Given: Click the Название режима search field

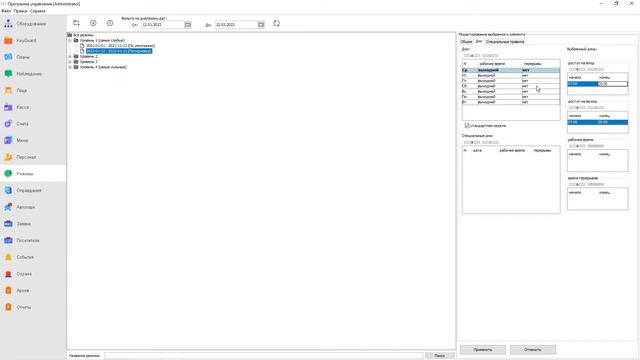Looking at the screenshot, I should point(264,356).
